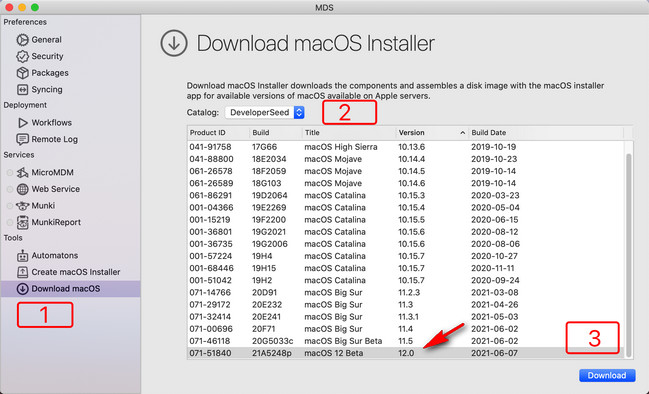Open Download macOS in sidebar
The image size is (649, 394).
[66, 288]
